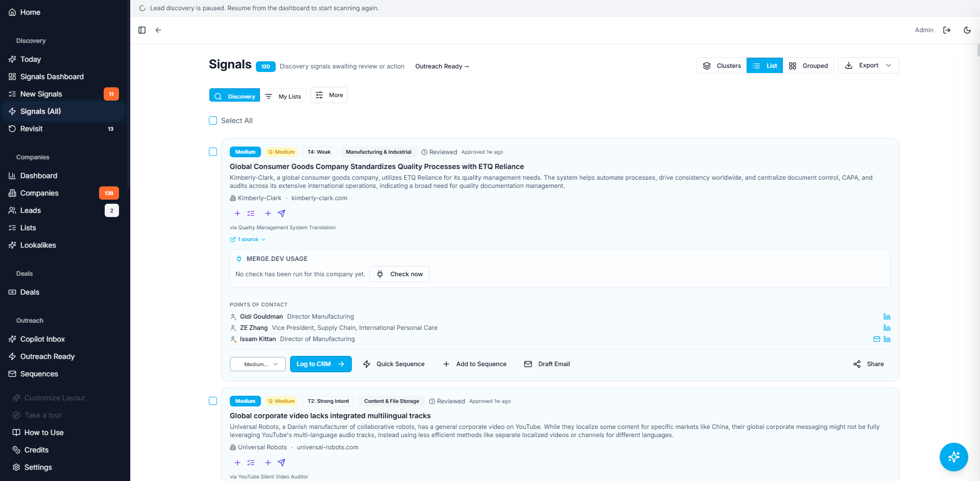
Task: Toggle the sidebar panel icon
Action: click(x=142, y=30)
